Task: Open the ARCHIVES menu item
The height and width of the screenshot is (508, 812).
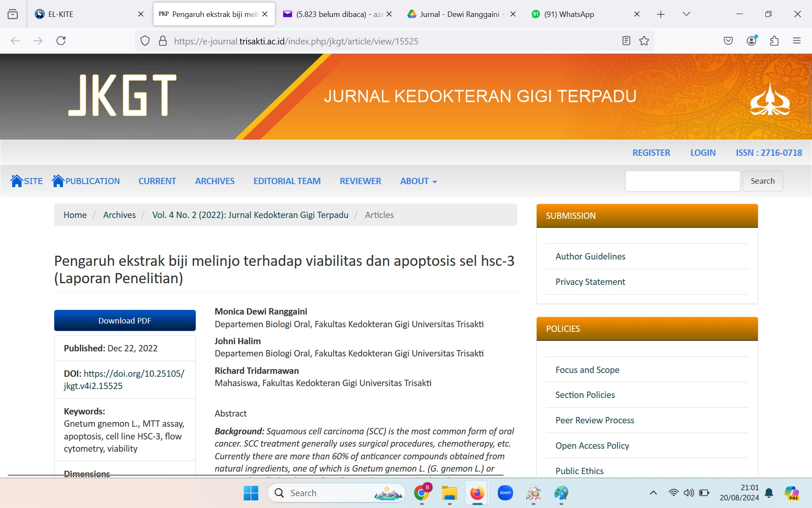Action: coord(215,181)
